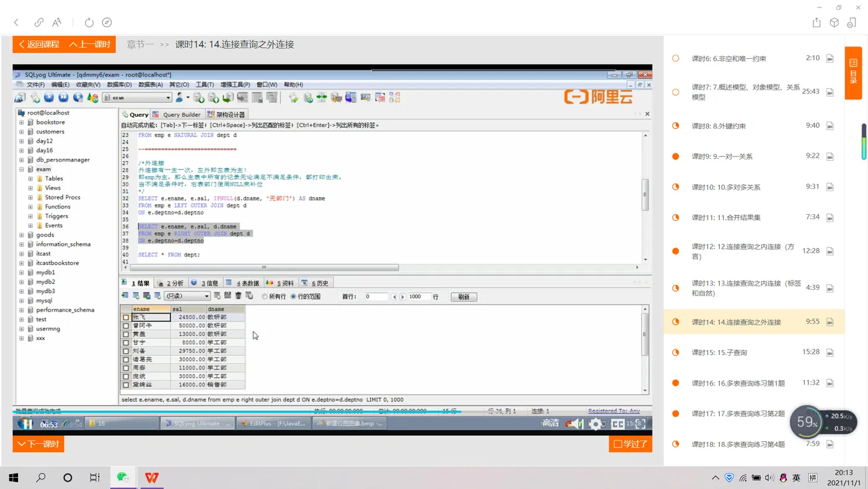Click the 首行 start row input
Screen dimensions: 868x489
[x=376, y=297]
